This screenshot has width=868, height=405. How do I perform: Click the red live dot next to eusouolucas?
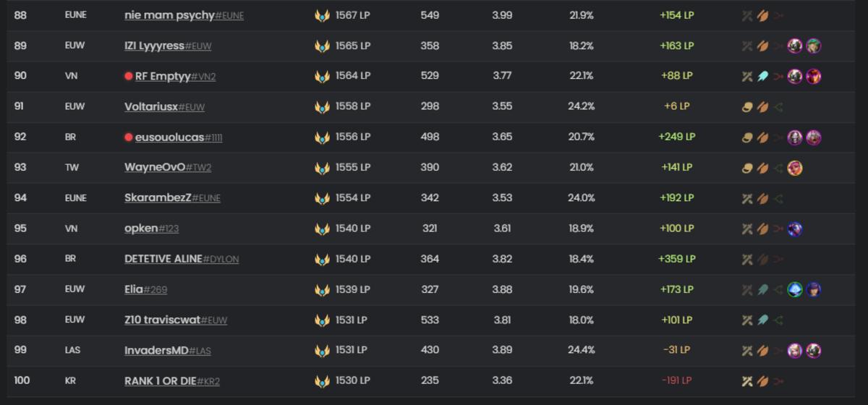coord(129,137)
